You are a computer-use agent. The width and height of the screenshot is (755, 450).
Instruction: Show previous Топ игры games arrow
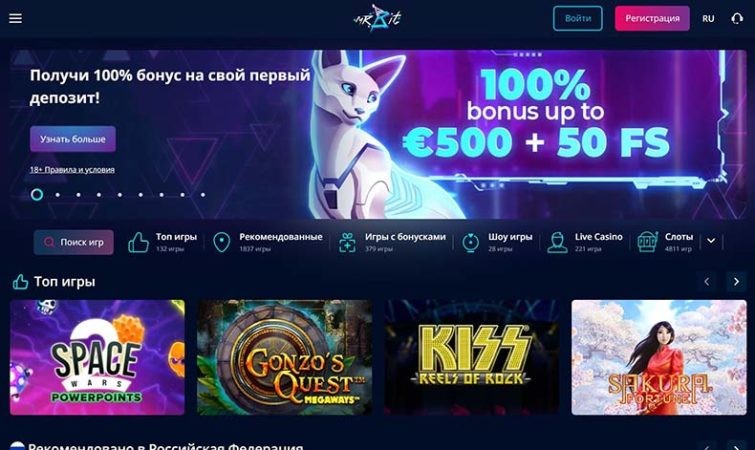tap(707, 282)
